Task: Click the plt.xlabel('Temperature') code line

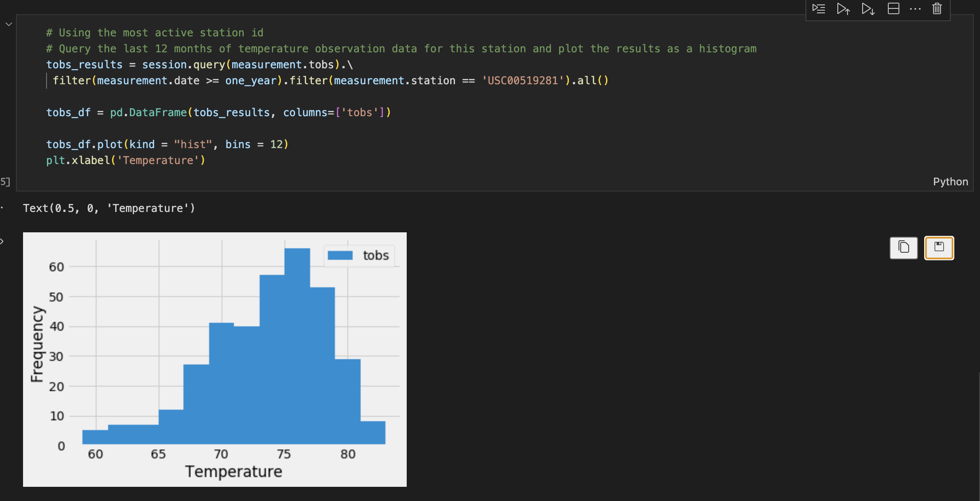Action: coord(126,160)
